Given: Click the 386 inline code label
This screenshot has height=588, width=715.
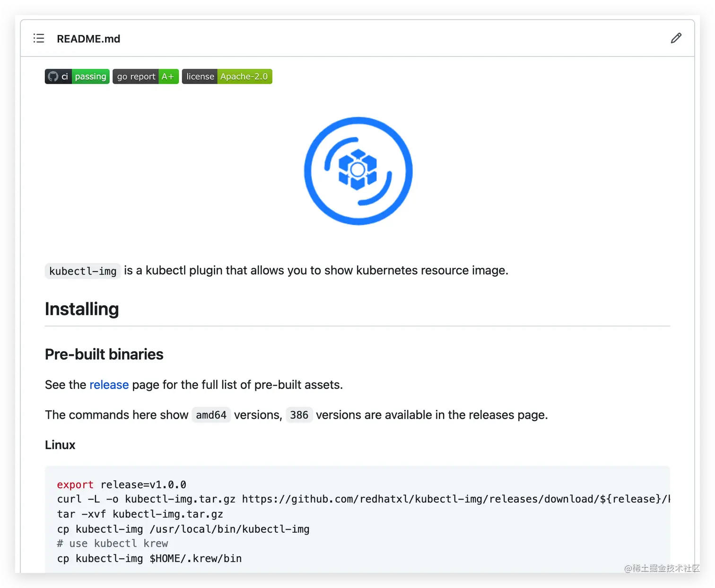Looking at the screenshot, I should point(299,415).
